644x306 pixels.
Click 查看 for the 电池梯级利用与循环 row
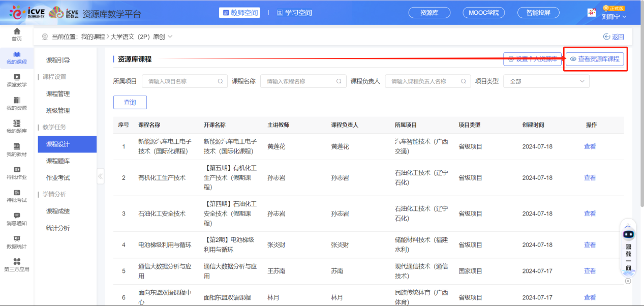(x=590, y=245)
